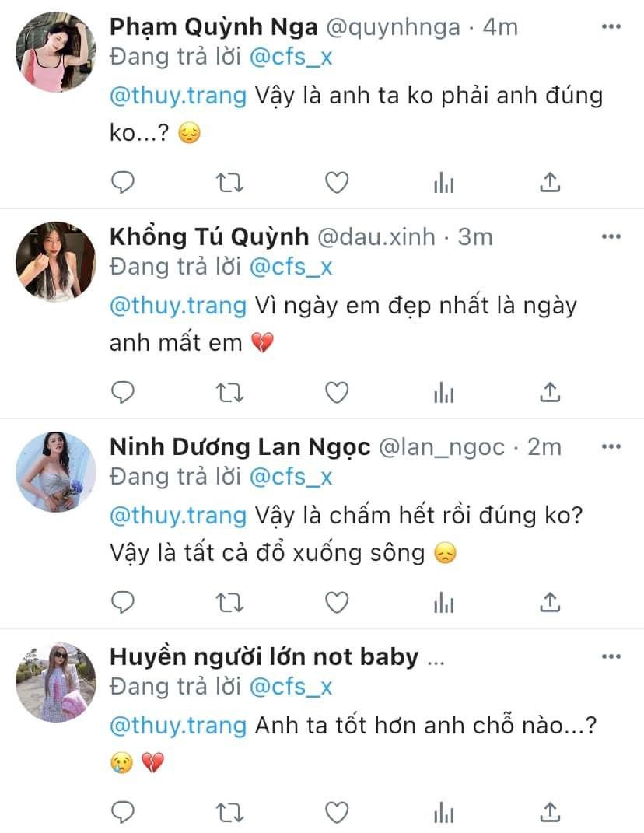
Task: View analytics for Khổng Tú Quỳnh's tweet
Action: pos(443,394)
